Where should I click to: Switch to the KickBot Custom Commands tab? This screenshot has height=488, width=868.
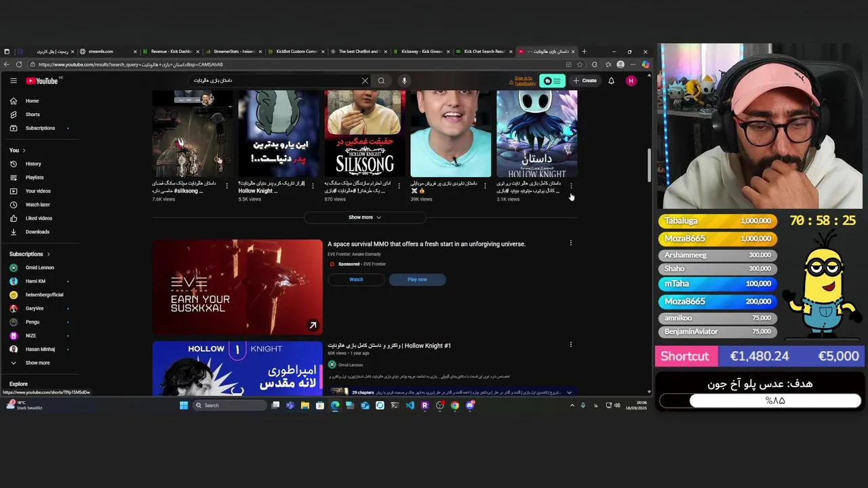click(x=296, y=52)
